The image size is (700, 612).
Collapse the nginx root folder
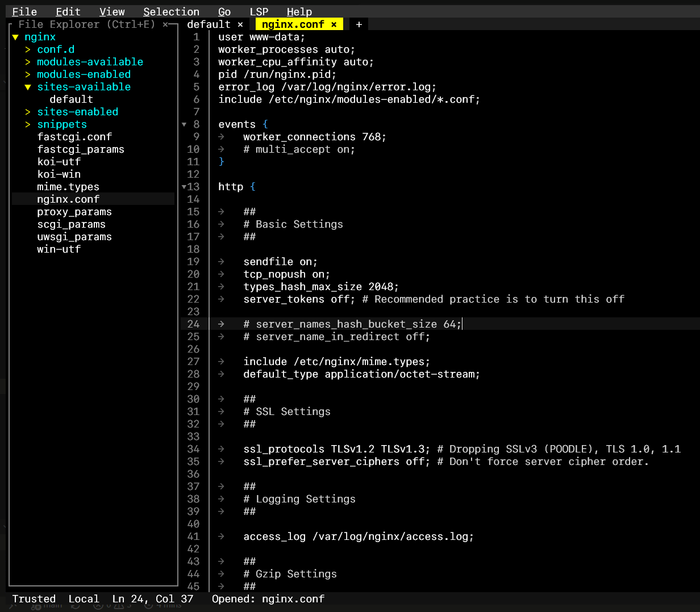click(x=15, y=37)
